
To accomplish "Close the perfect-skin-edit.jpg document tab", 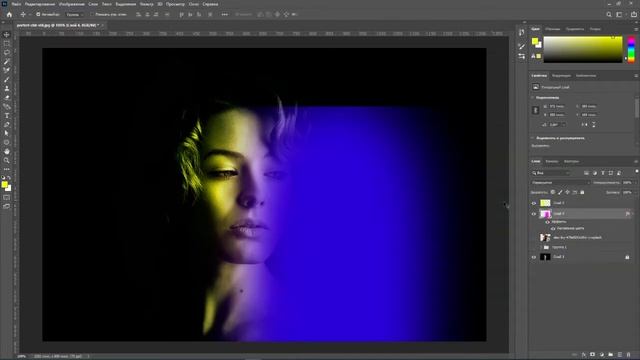I will (102, 25).
